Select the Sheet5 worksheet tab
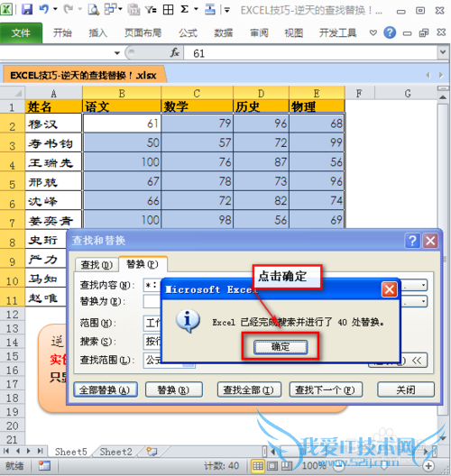This screenshot has height=476, width=451. coord(70,452)
